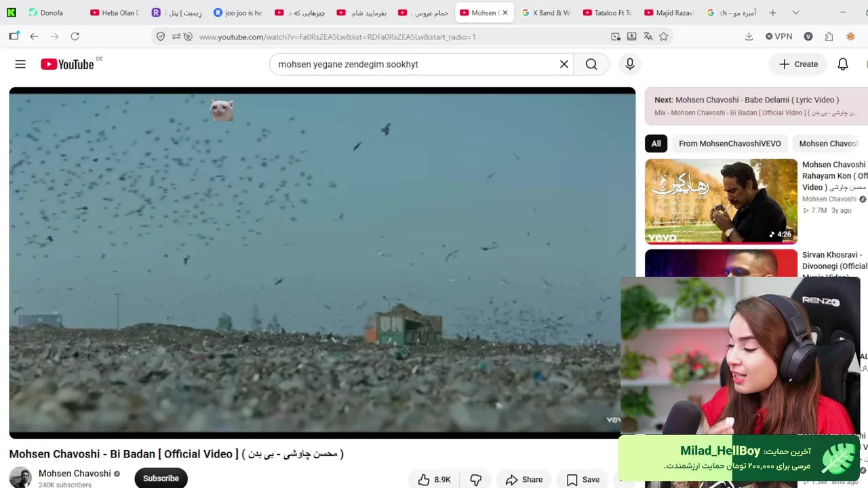Image resolution: width=868 pixels, height=488 pixels.
Task: Switch to the Tataloo Ft tab
Action: 607,13
